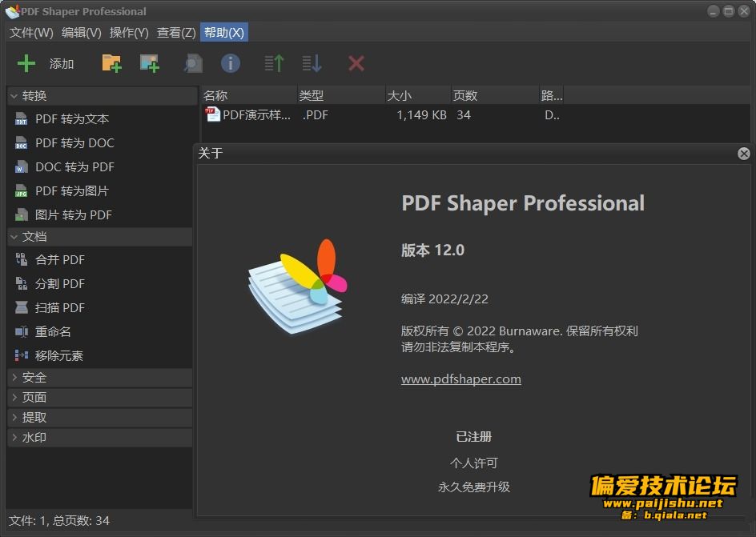Select 分割 PDF in the sidebar
The image size is (756, 537).
(x=60, y=283)
